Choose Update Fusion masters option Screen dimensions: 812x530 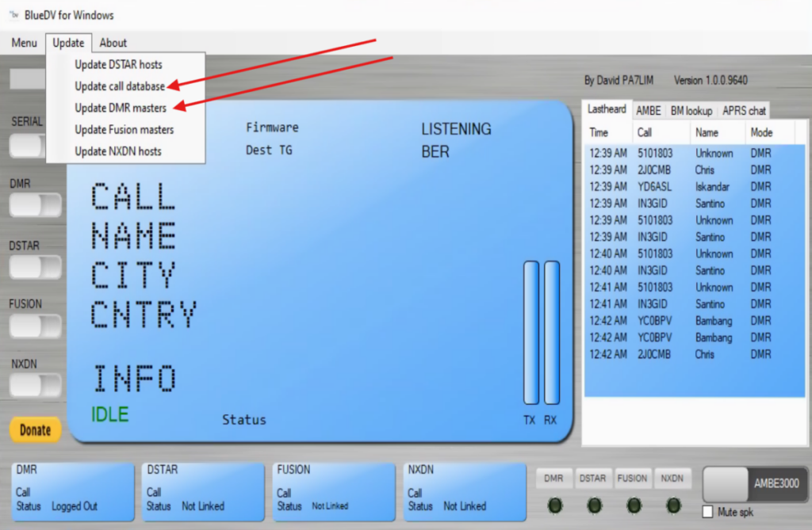(124, 129)
